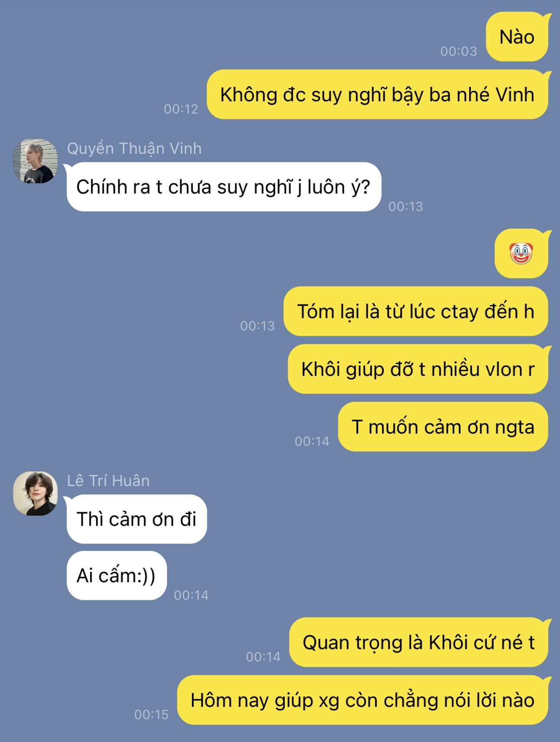The width and height of the screenshot is (560, 742).
Task: Tap 'Tóm lại là từ lúc ctay đến h' message
Action: point(415,311)
